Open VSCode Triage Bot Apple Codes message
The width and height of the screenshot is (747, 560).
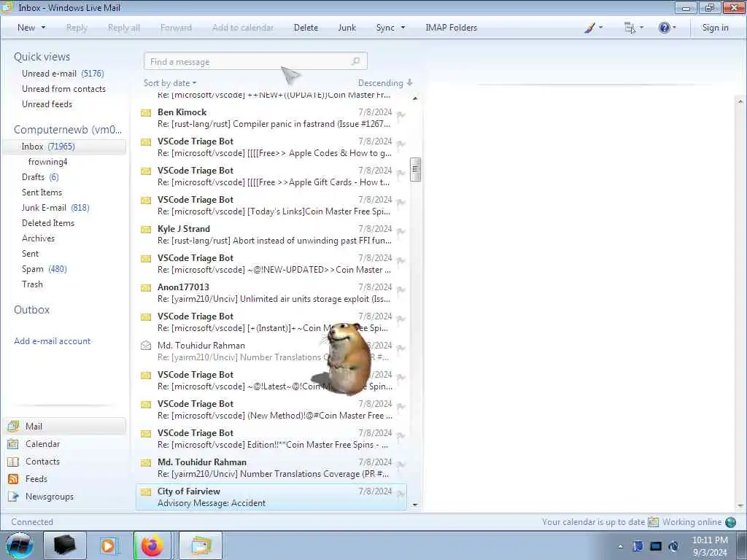point(271,147)
